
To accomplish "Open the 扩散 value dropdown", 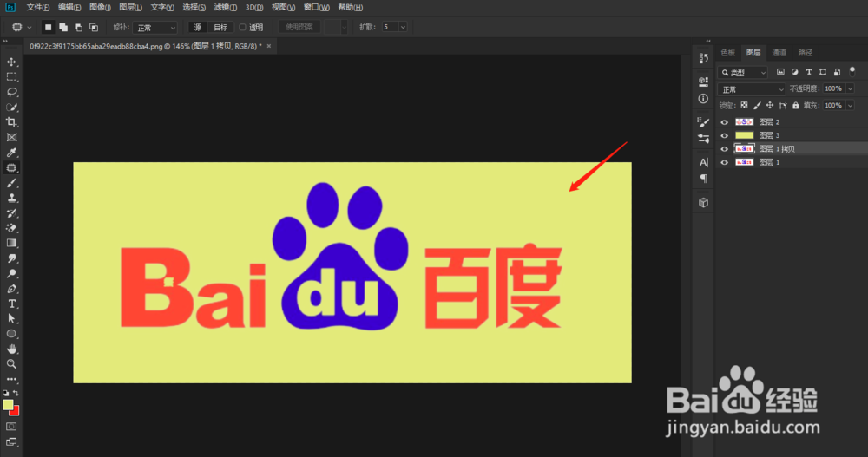I will coord(403,27).
